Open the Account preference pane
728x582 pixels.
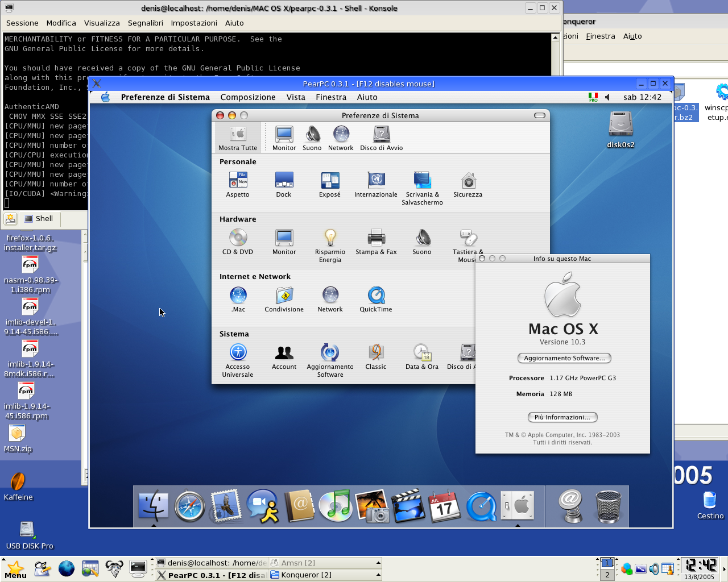(284, 357)
